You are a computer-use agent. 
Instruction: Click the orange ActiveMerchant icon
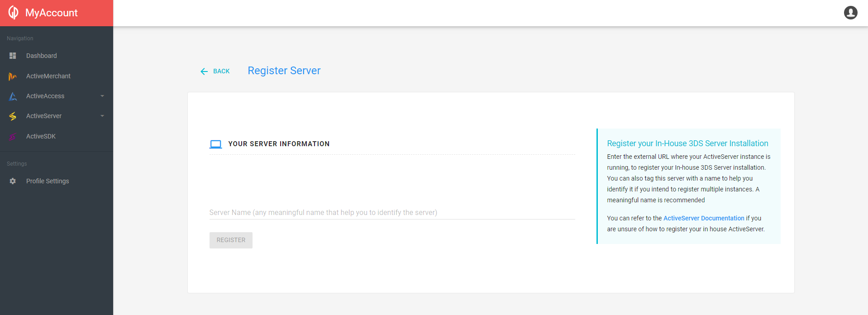pyautogui.click(x=13, y=76)
